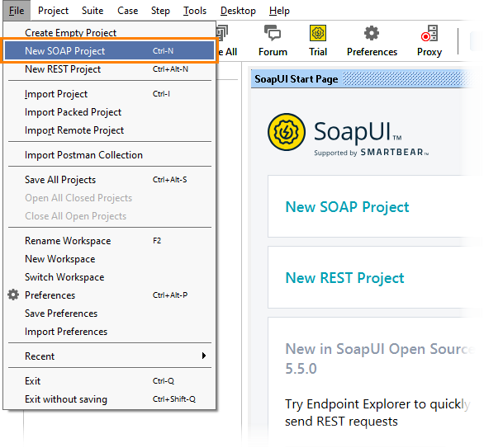Open the Project menu
Image resolution: width=484 pixels, height=448 pixels.
53,11
